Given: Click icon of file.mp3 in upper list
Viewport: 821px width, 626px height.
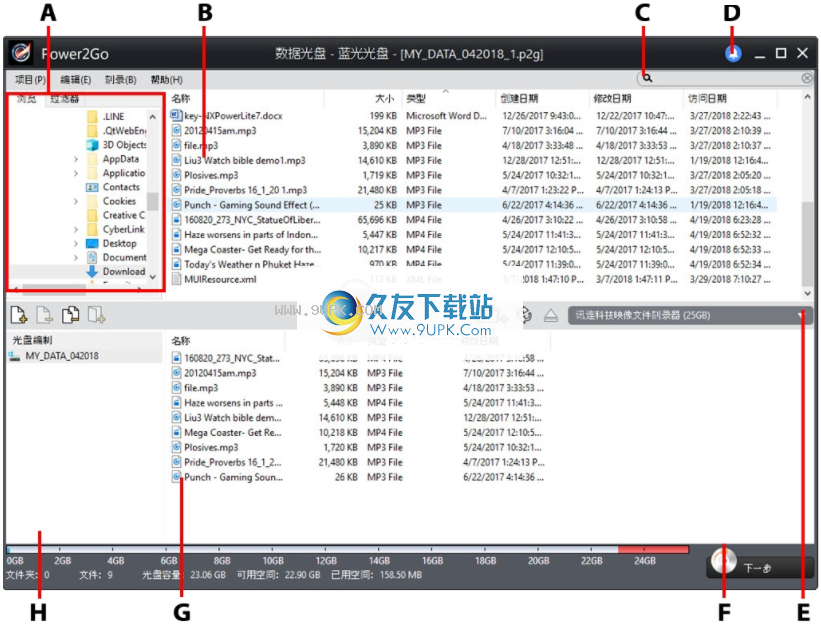Looking at the screenshot, I should (176, 145).
